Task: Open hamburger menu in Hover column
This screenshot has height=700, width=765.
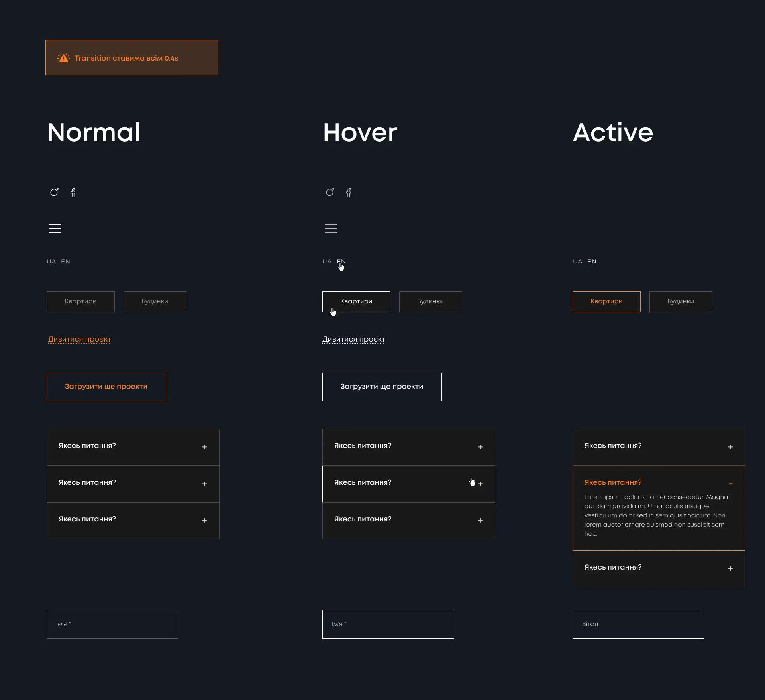Action: tap(331, 228)
